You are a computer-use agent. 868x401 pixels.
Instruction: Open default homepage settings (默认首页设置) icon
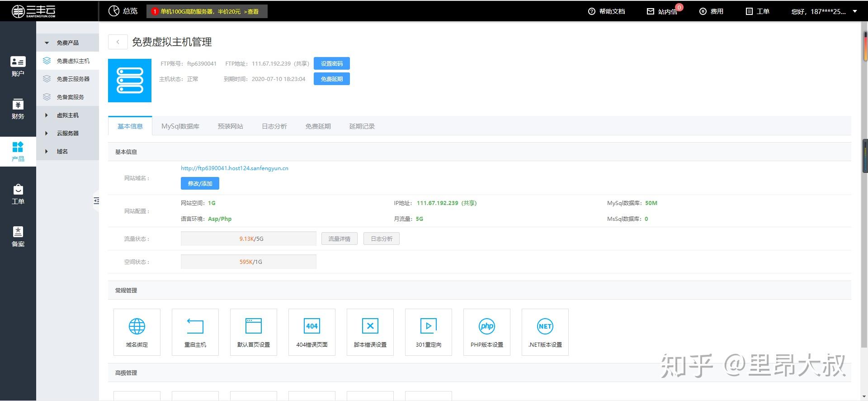tap(254, 326)
